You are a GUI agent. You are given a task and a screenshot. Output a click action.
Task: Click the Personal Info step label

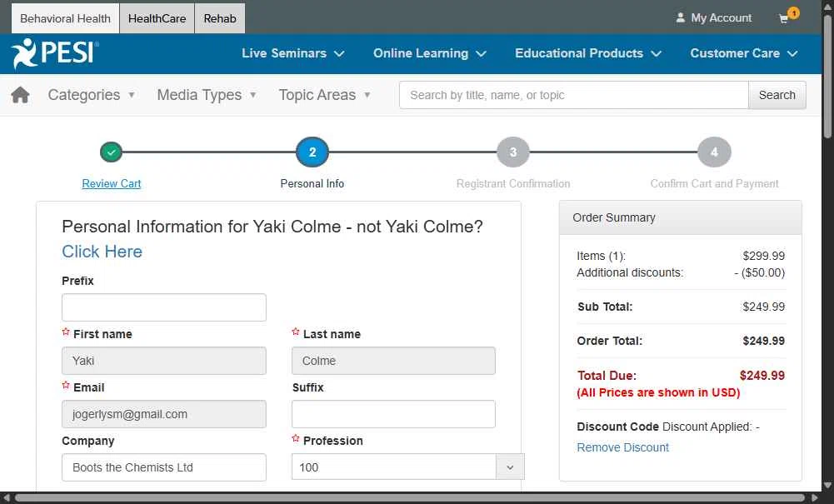(x=312, y=183)
